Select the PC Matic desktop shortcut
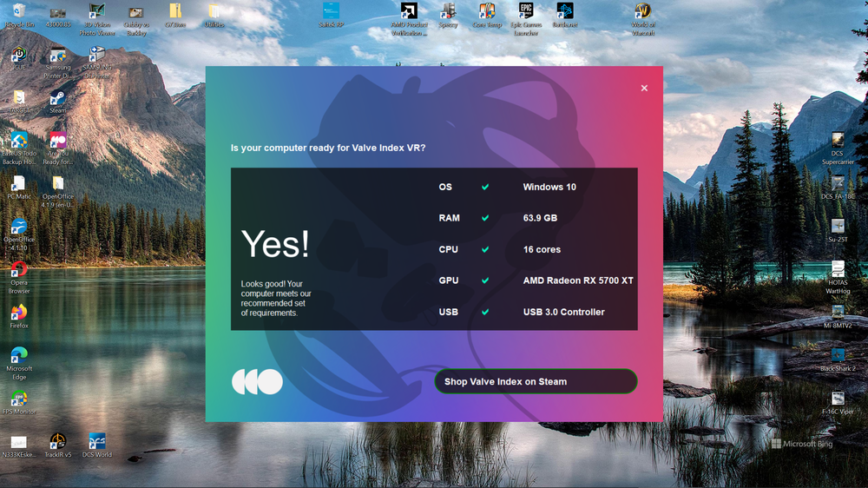 [x=19, y=188]
